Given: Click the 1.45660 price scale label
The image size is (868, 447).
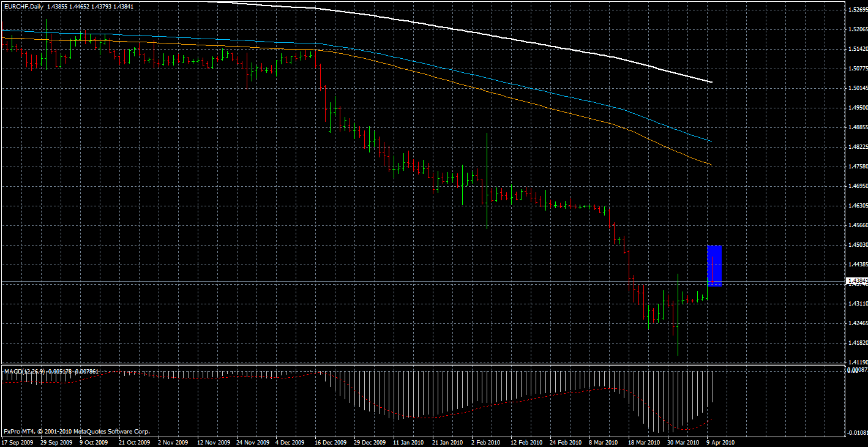Looking at the screenshot, I should 858,225.
